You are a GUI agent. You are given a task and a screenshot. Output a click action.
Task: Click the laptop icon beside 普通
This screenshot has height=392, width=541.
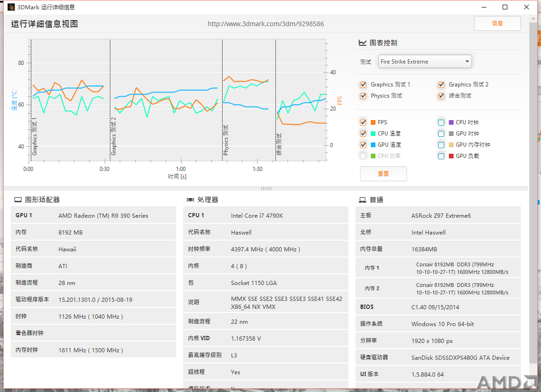click(362, 200)
